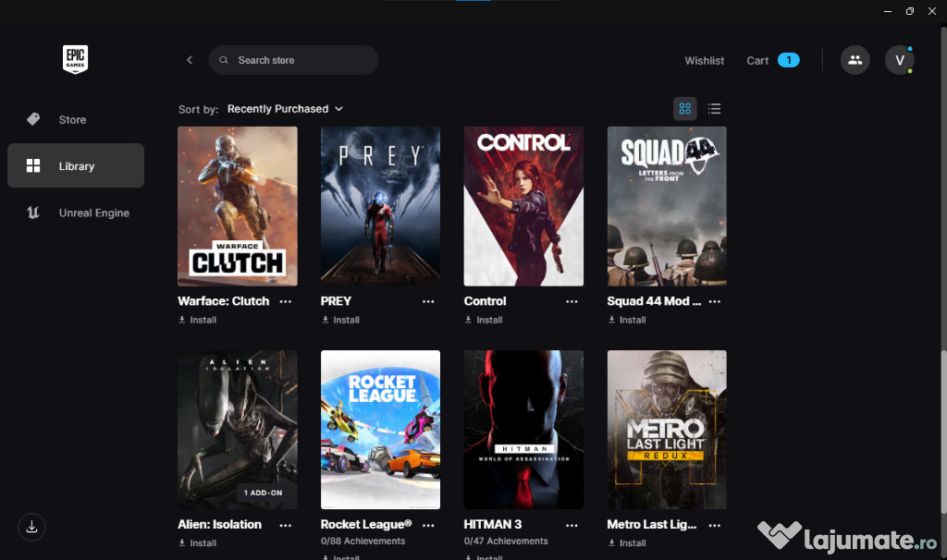
Task: Click the Store tag icon
Action: point(33,119)
